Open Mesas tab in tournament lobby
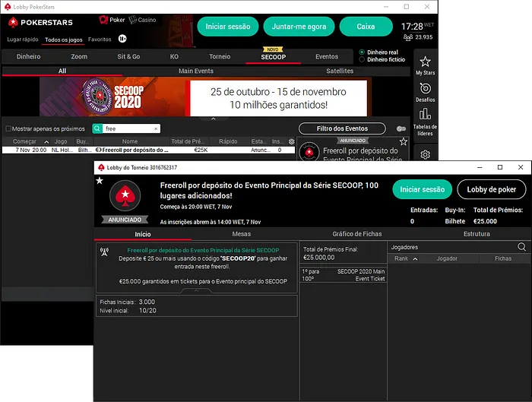 [x=241, y=234]
